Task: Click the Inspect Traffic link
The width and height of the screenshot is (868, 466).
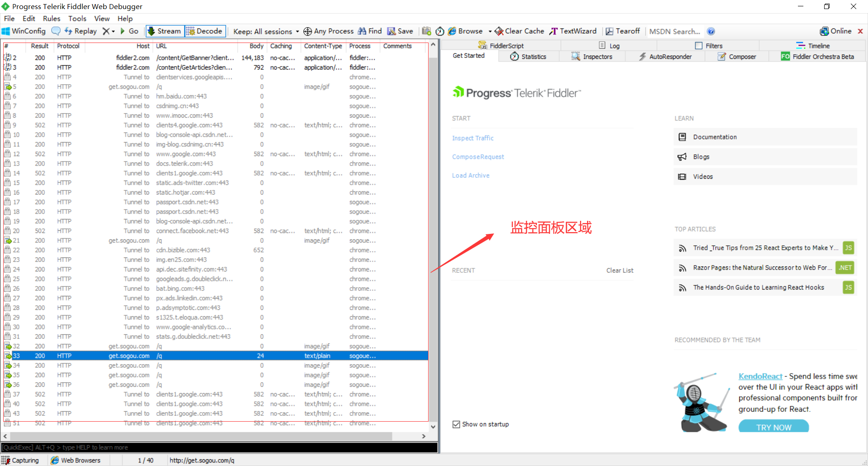Action: point(473,138)
